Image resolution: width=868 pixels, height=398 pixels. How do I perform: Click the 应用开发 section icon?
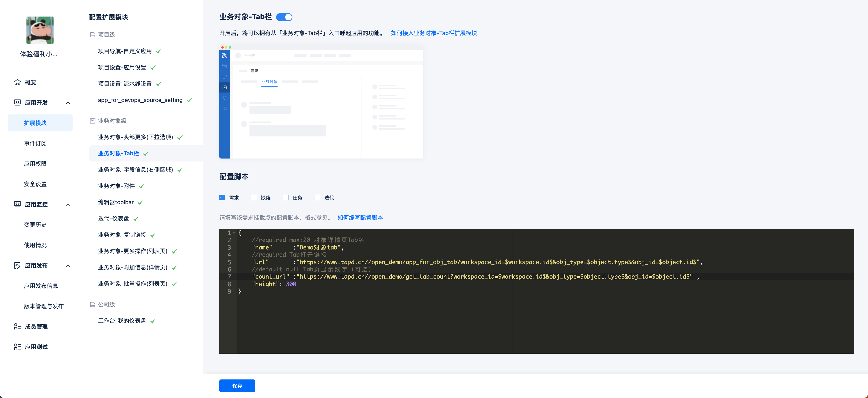pos(17,102)
